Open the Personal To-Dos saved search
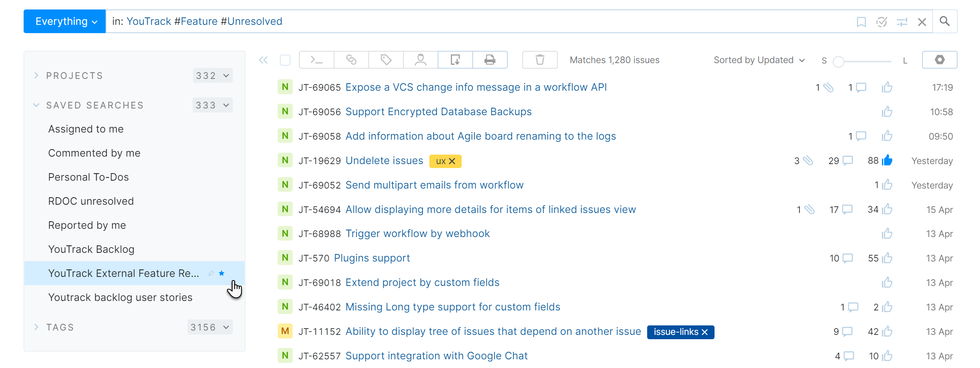 88,177
